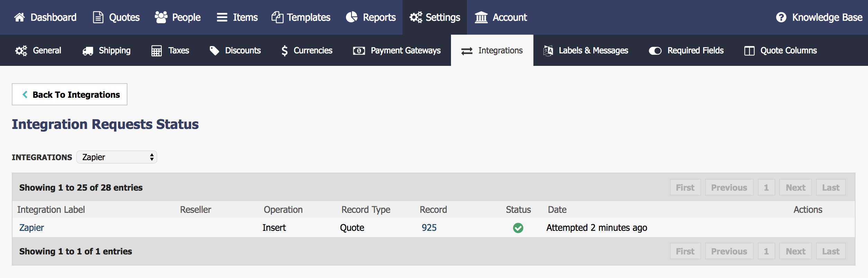Click the Record Type column header
The height and width of the screenshot is (278, 868).
click(x=366, y=210)
